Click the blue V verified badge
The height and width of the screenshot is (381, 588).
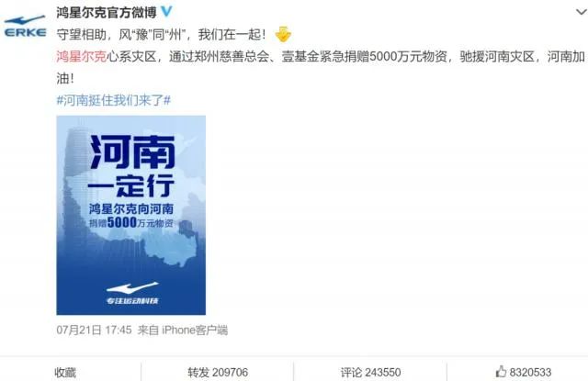point(166,11)
